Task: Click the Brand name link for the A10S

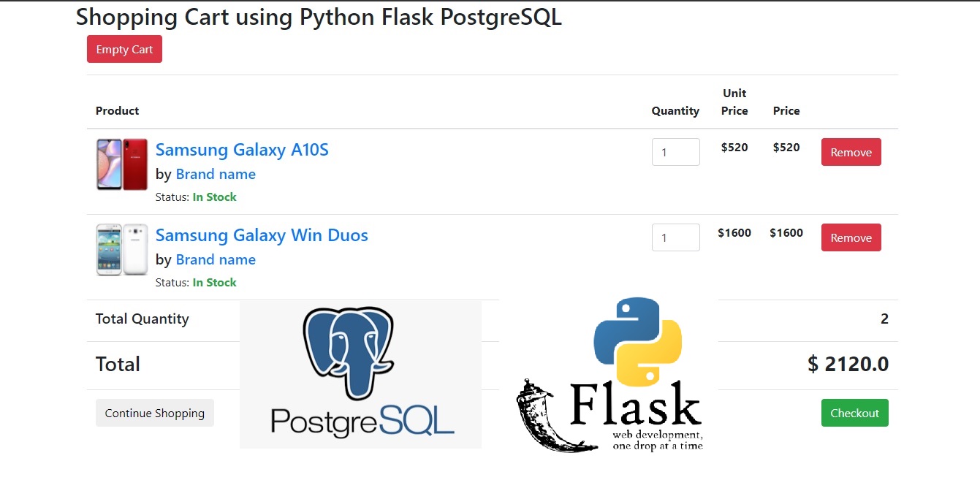Action: (215, 174)
